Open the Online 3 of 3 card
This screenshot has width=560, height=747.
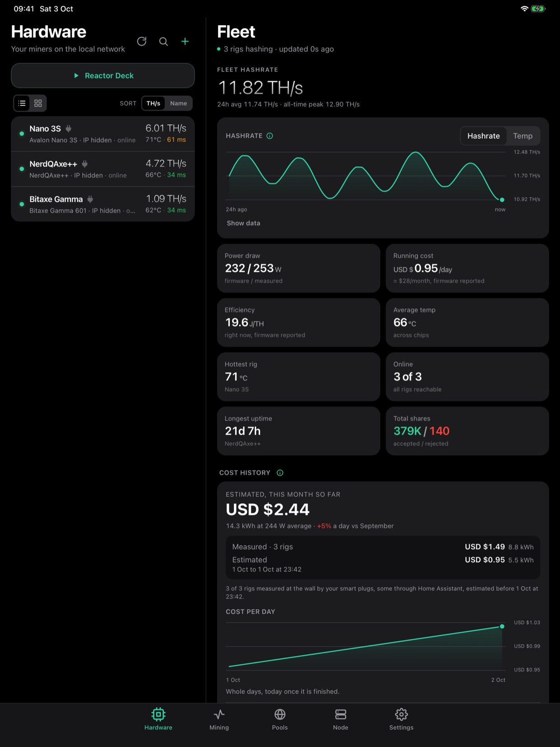pyautogui.click(x=467, y=377)
